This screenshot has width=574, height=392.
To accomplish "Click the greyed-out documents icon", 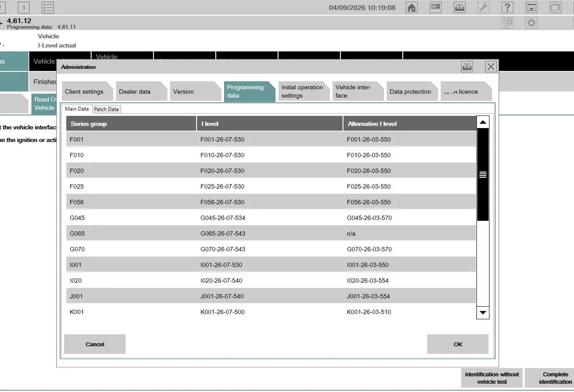I will tap(507, 23).
